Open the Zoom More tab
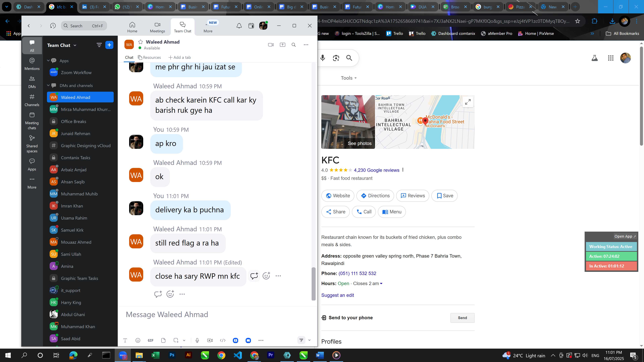644x362 pixels. (x=208, y=27)
